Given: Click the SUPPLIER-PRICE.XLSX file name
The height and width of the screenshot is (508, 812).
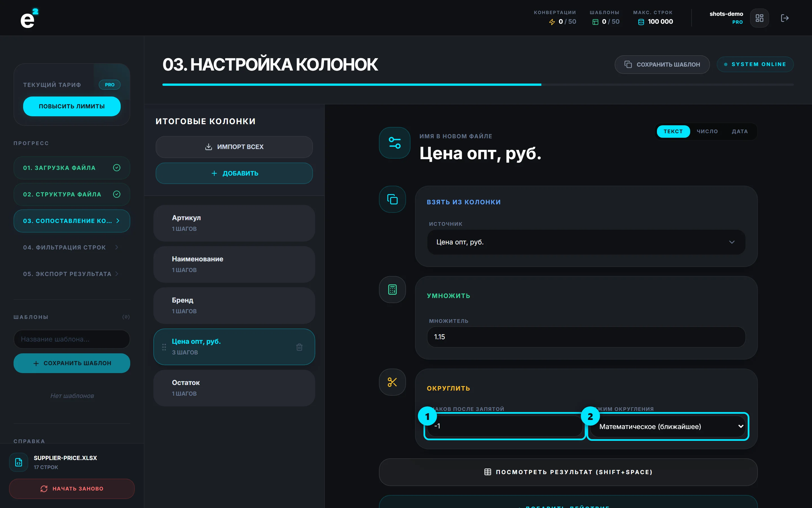Looking at the screenshot, I should point(65,458).
